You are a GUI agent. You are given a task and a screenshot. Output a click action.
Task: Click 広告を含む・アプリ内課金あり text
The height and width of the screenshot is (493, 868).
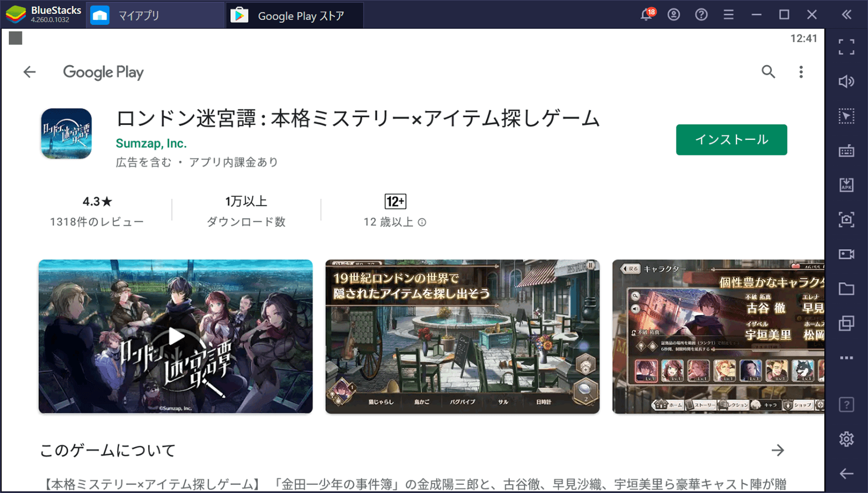(x=197, y=162)
